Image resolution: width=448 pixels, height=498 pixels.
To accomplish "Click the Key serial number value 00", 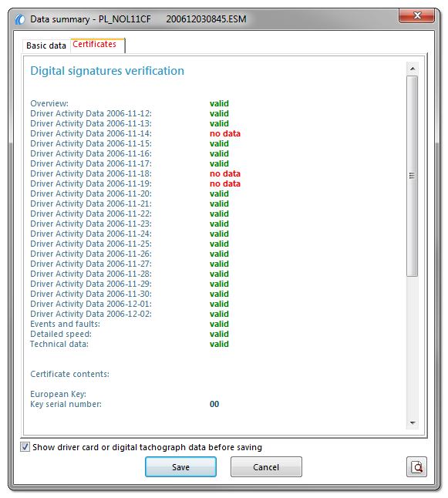I will (x=214, y=404).
